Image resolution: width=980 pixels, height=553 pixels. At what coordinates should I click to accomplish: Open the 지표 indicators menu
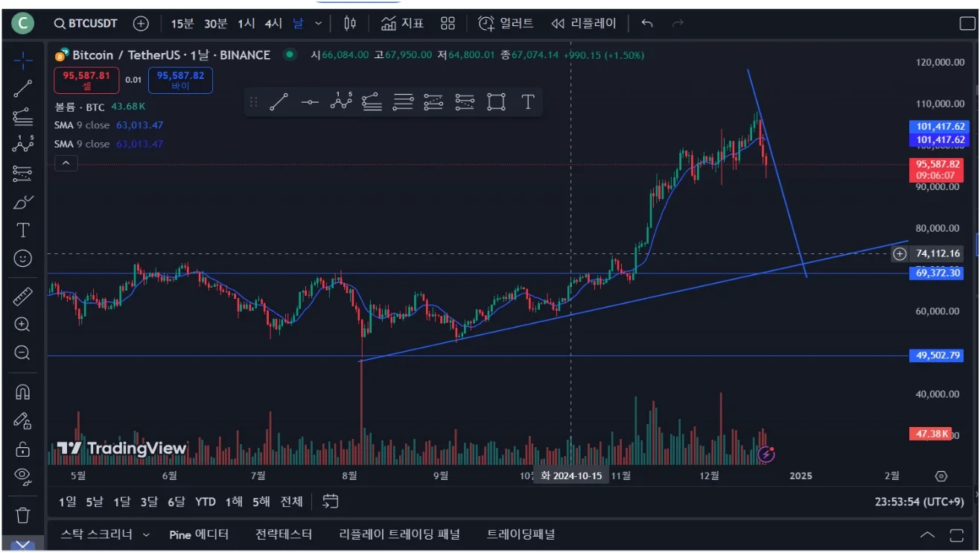[402, 24]
